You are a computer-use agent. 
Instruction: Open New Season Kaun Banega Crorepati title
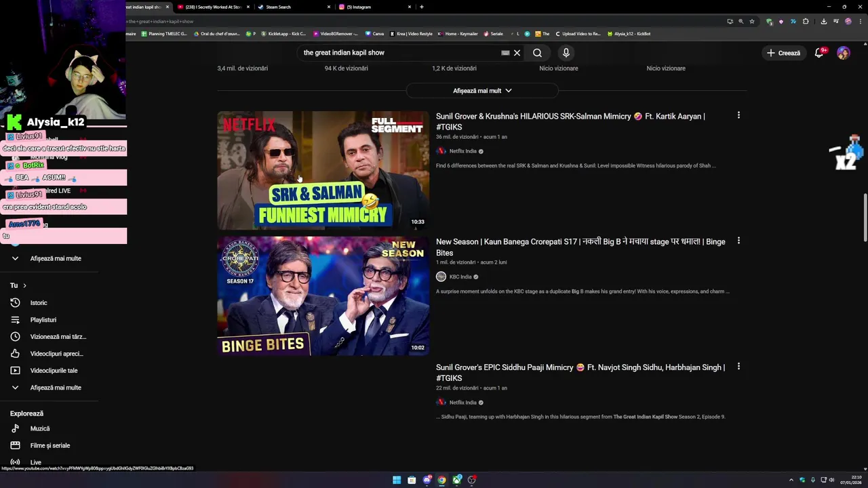coord(580,247)
